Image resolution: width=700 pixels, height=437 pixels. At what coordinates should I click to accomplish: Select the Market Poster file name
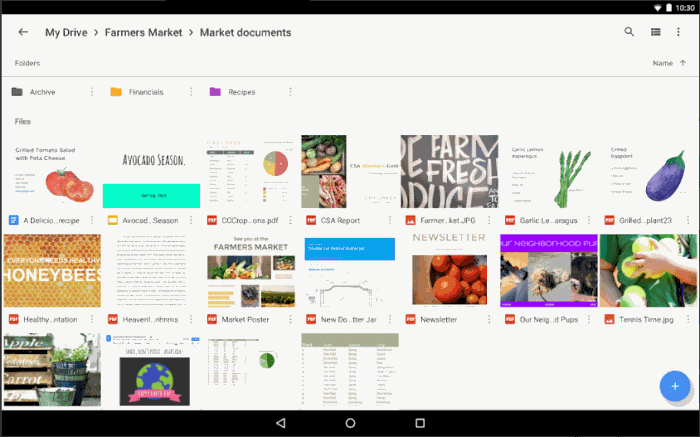[x=245, y=320]
